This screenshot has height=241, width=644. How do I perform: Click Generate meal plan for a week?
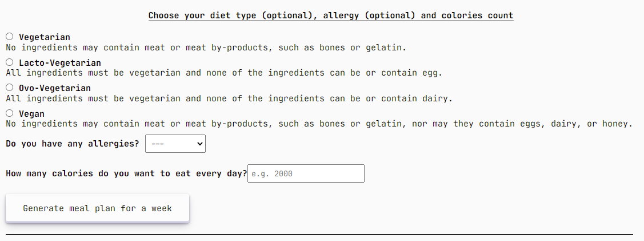coord(97,208)
